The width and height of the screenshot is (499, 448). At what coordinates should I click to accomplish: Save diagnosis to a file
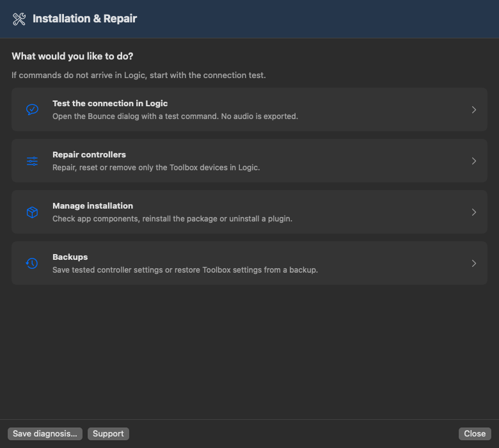tap(45, 434)
